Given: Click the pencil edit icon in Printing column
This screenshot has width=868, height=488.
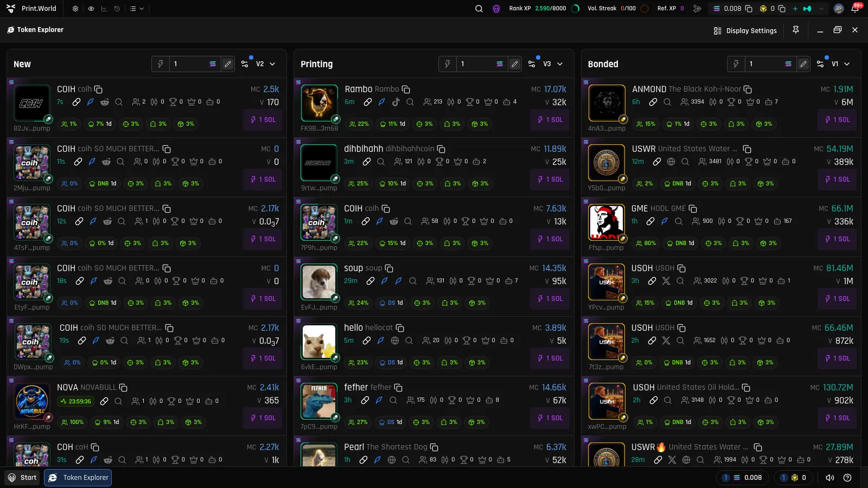Looking at the screenshot, I should [x=515, y=64].
